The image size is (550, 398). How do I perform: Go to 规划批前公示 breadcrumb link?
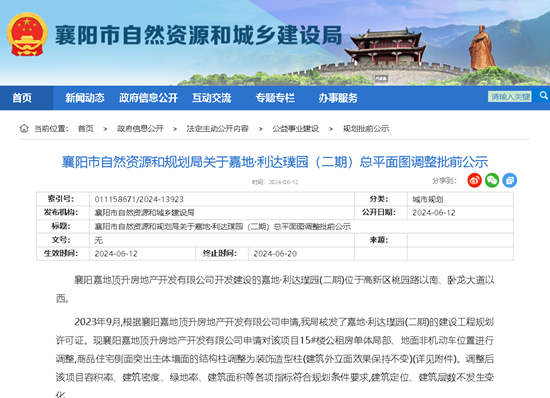pos(366,129)
